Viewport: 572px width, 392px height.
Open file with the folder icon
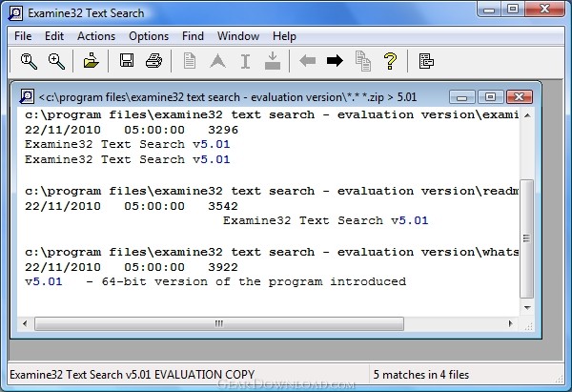pos(91,61)
